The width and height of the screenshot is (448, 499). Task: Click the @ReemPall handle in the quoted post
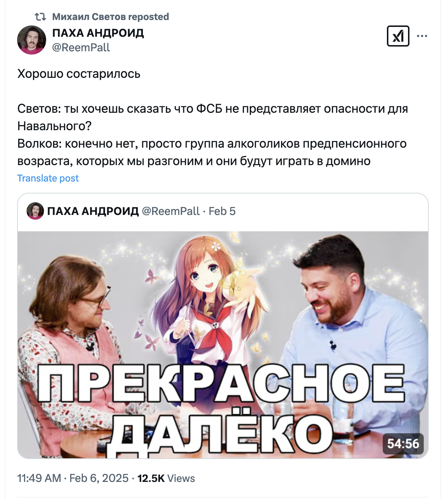pos(171,211)
